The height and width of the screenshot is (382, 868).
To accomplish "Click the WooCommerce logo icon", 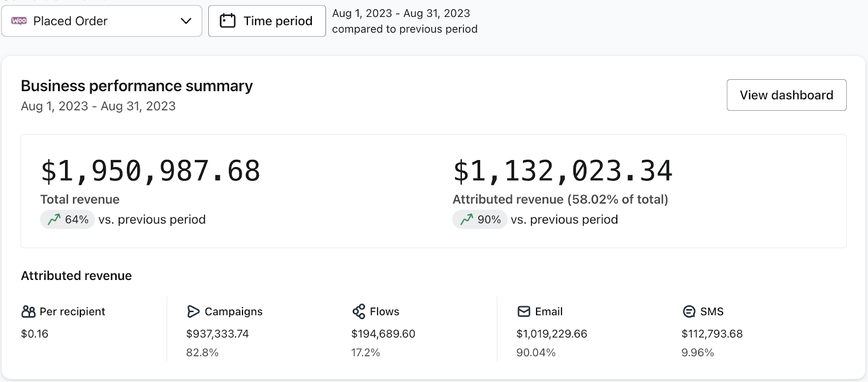I will (x=19, y=21).
